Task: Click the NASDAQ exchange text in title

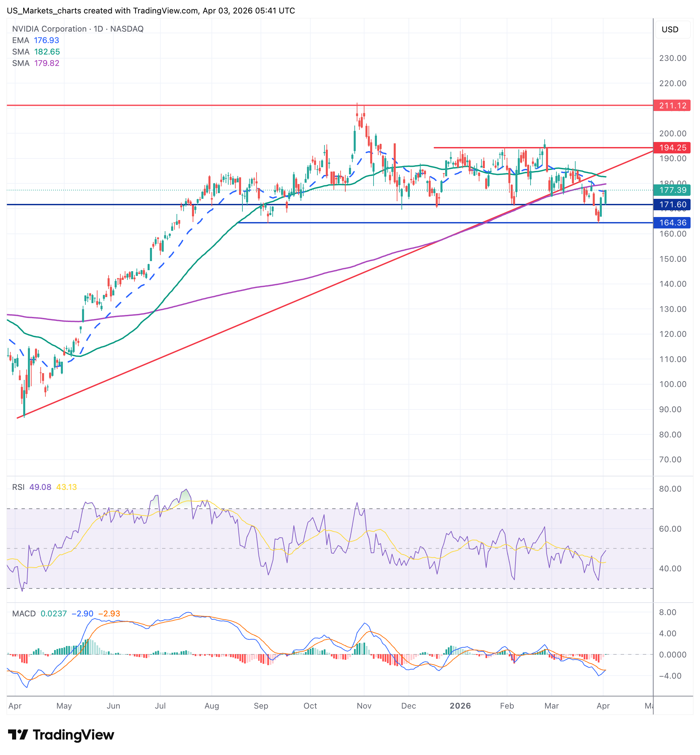Action: [x=126, y=29]
